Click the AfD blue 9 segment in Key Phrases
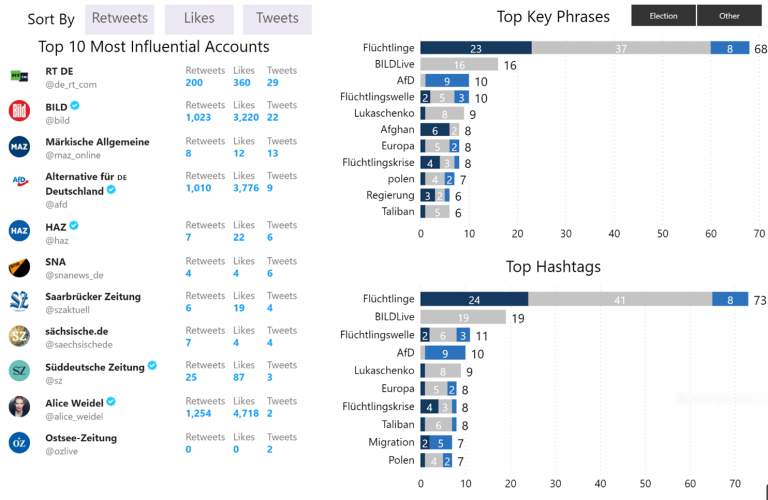Screen dimensions: 768x500 click(447, 81)
